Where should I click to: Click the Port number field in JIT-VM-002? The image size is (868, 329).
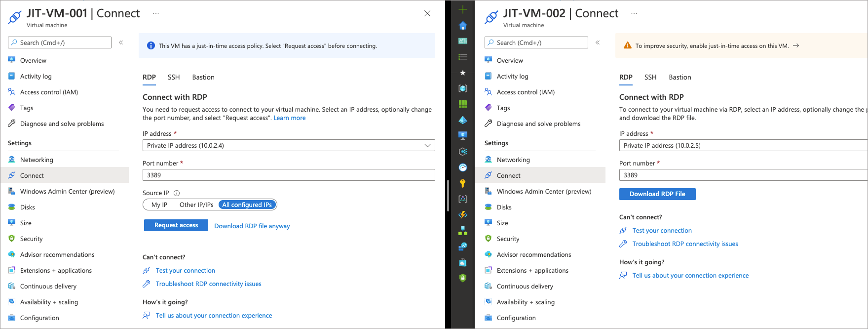tap(743, 175)
